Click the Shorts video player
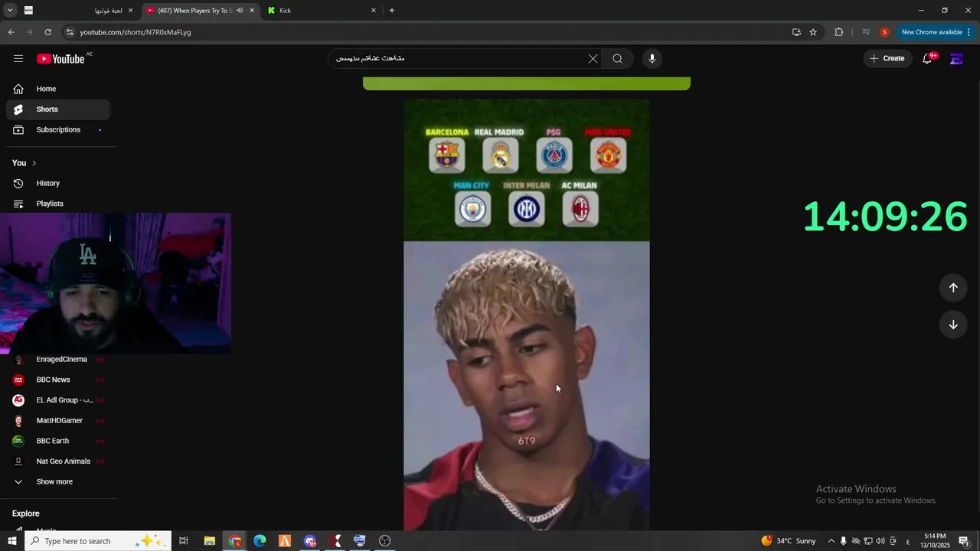This screenshot has height=551, width=980. pyautogui.click(x=527, y=315)
